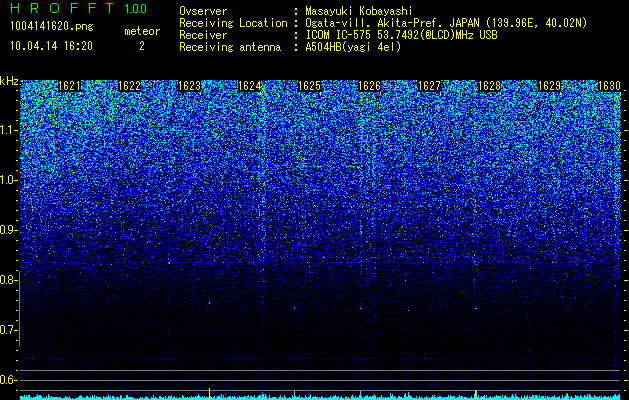Click the 1625 time marker
Screen dimensions: 629x400
tap(309, 86)
